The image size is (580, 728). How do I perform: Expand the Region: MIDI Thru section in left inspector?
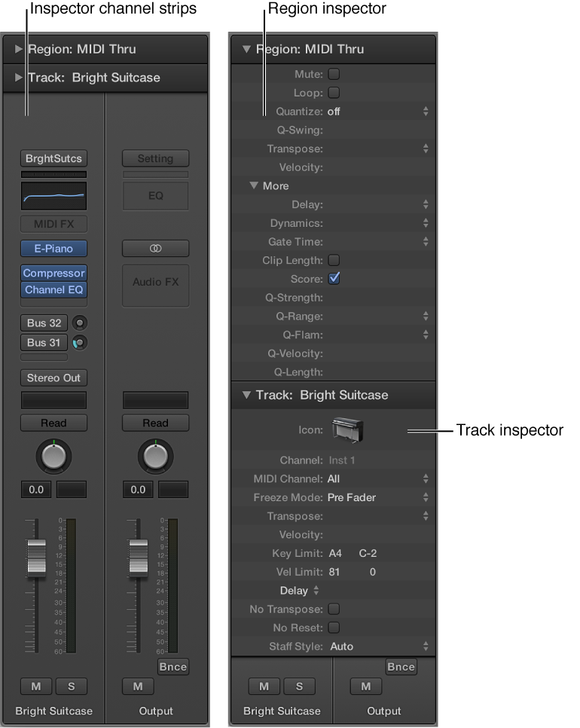pyautogui.click(x=18, y=49)
